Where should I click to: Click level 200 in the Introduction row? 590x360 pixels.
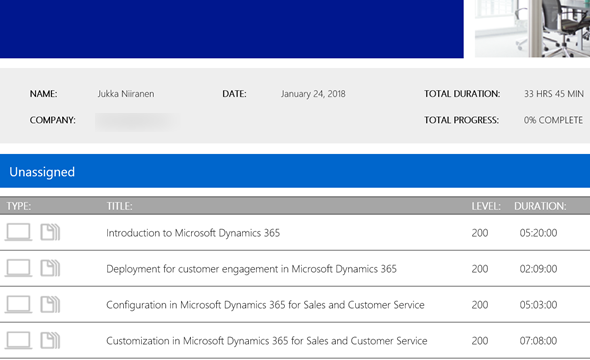coord(480,233)
